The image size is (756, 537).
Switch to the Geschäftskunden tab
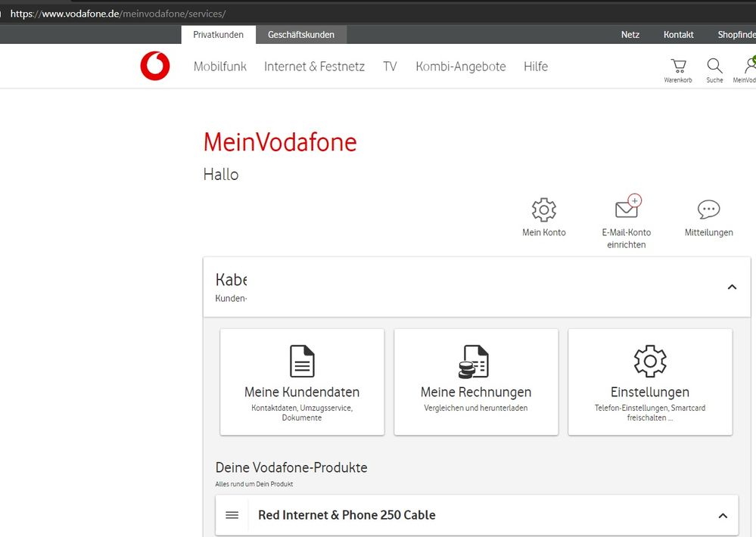tap(300, 34)
